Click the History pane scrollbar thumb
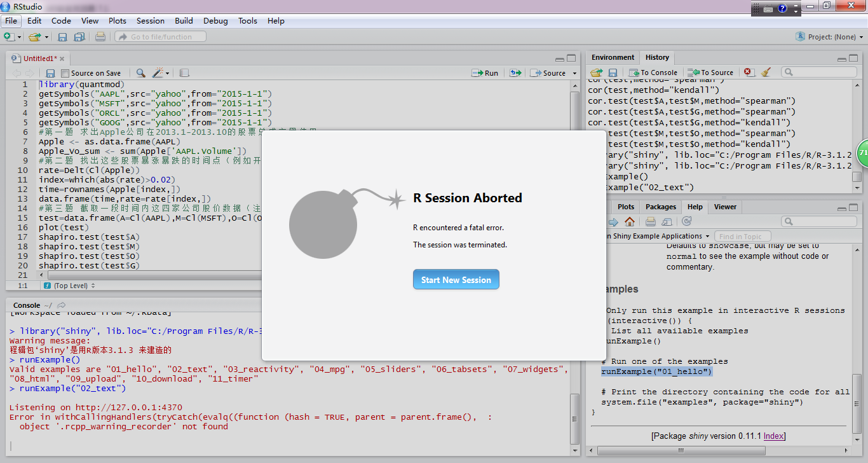This screenshot has width=868, height=463. pos(857,177)
